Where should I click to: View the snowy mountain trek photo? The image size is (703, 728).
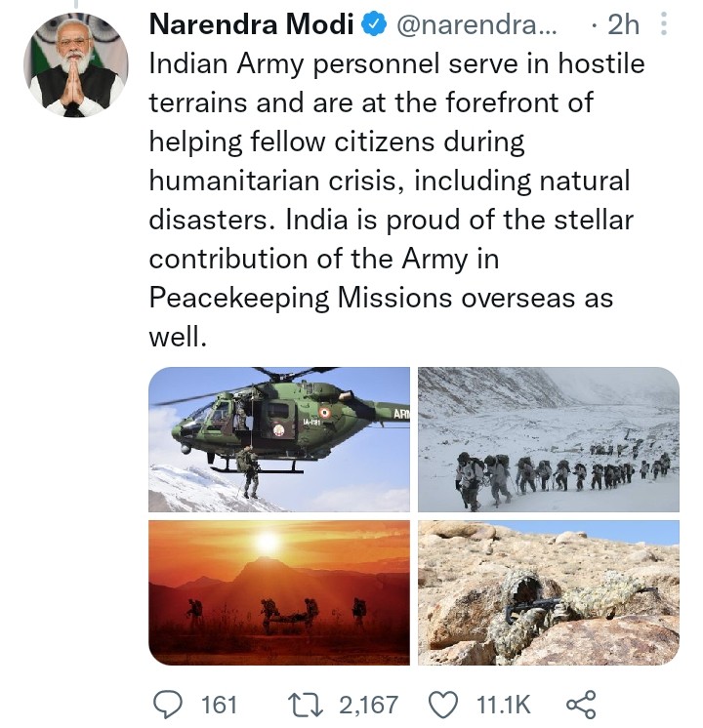coord(549,439)
